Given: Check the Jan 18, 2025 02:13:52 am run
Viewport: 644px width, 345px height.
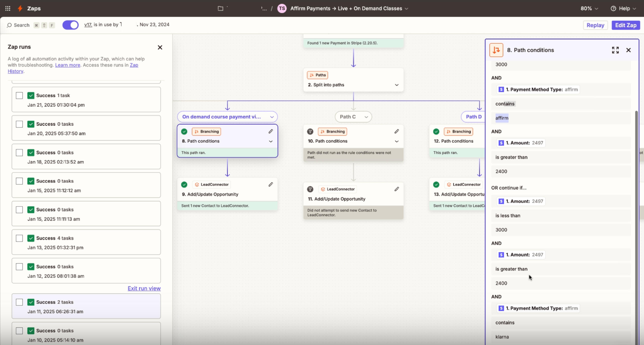Looking at the screenshot, I should click(x=19, y=153).
